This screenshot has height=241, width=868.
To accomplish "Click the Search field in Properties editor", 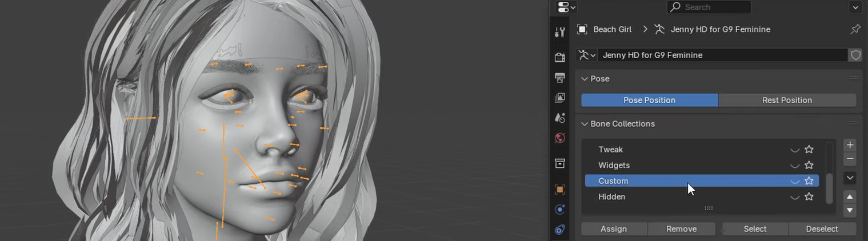I will 709,7.
